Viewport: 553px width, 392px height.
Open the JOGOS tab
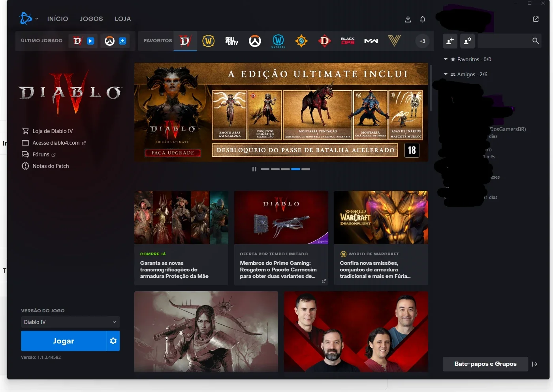[x=91, y=19]
